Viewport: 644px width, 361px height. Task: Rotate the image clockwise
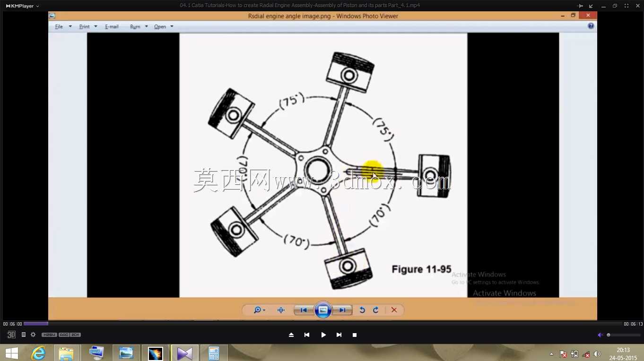click(376, 310)
